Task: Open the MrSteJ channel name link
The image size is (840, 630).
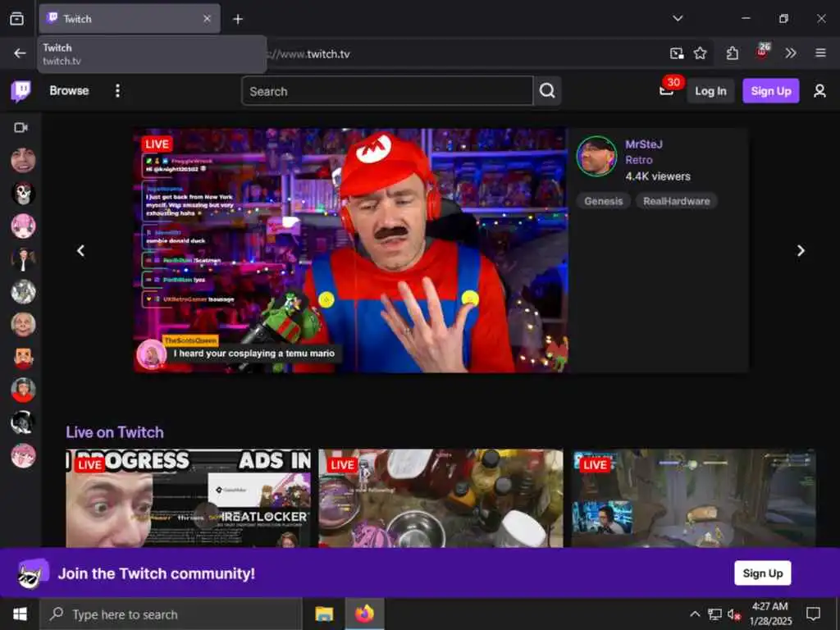Action: 644,144
